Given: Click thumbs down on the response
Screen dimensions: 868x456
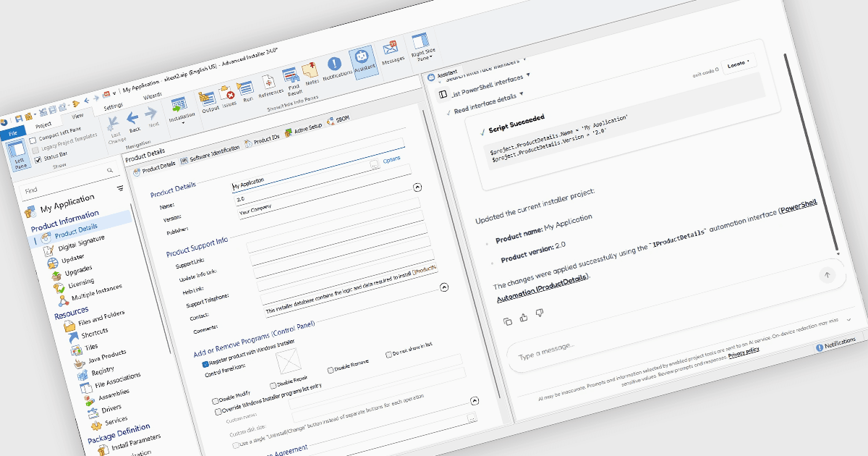Looking at the screenshot, I should point(540,313).
